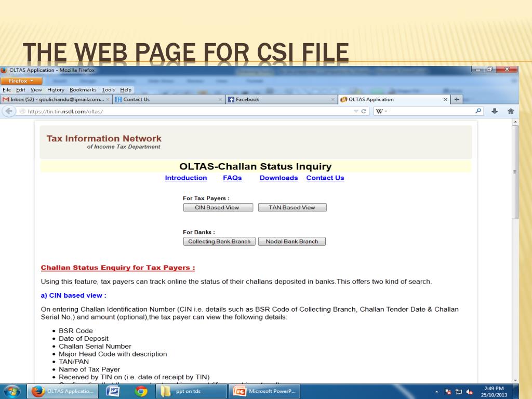Open the Edit menu
This screenshot has width=532, height=399.
click(21, 90)
